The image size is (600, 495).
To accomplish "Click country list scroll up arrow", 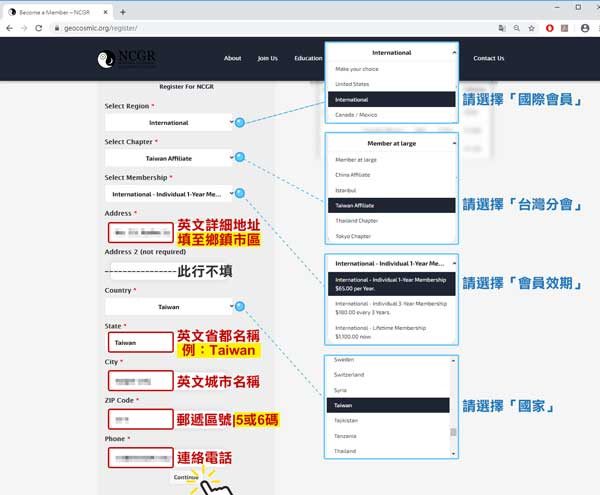I will coord(453,360).
